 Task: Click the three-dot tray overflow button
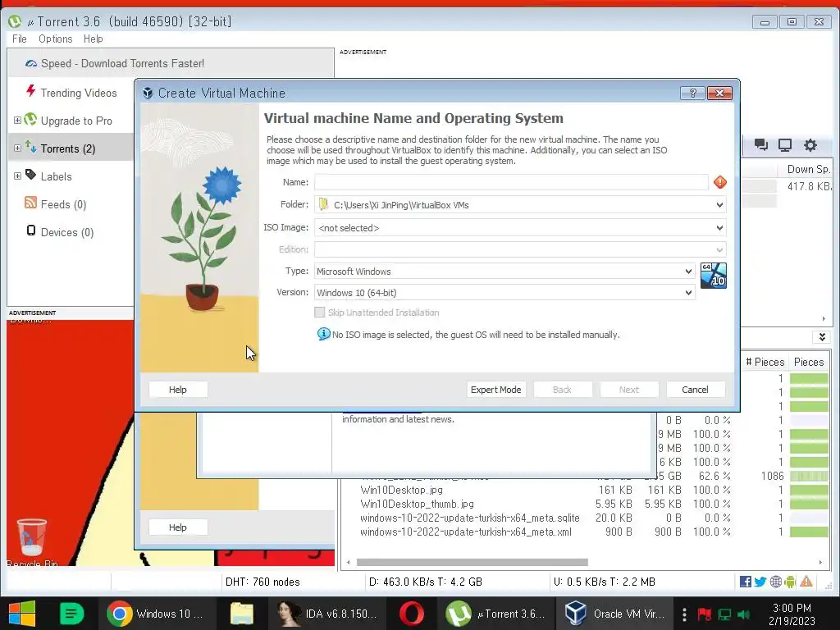684,614
